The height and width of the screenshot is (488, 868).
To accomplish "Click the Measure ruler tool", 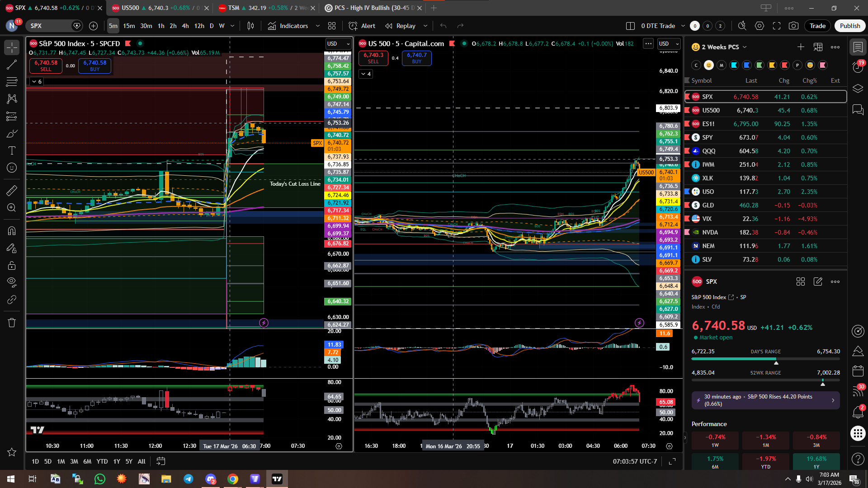I will point(12,191).
